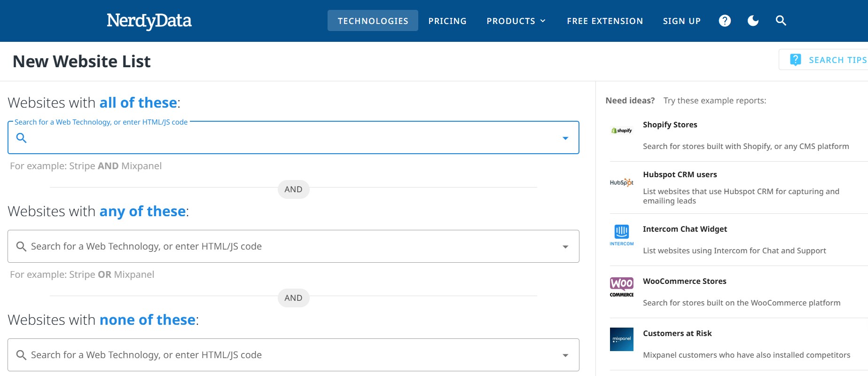Click the AND chip below 'all of these'
Viewport: 868px width, 376px height.
293,189
